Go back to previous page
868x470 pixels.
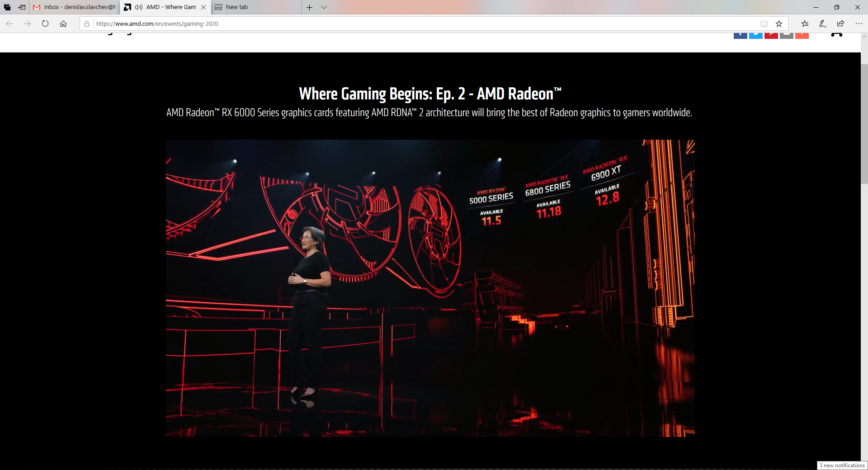(x=9, y=23)
